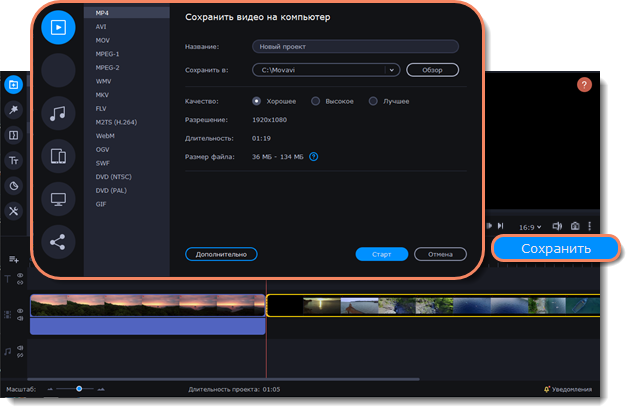
Task: Click the Обзор browse button
Action: 432,70
